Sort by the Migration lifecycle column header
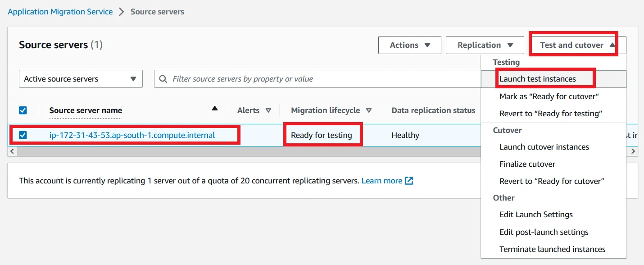The width and height of the screenshot is (644, 265). [331, 110]
